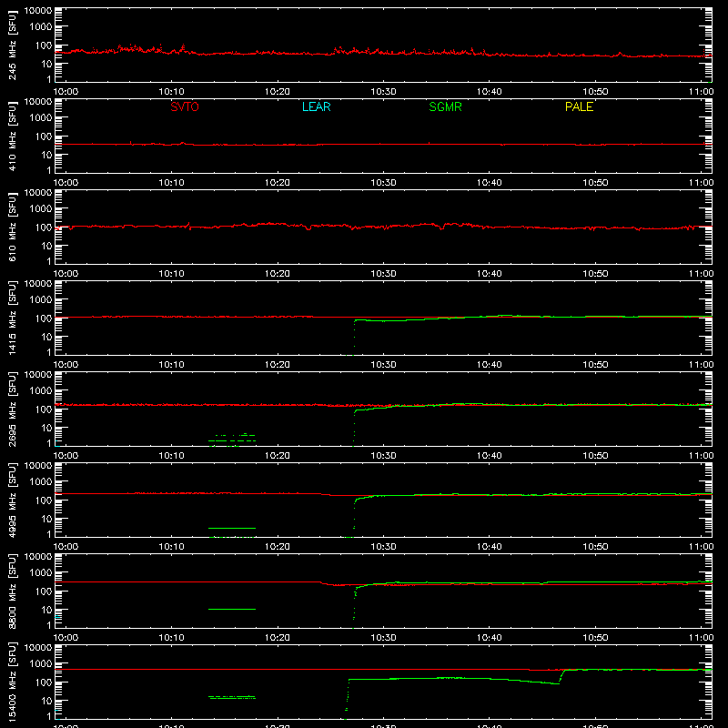Select the 4995 MHz [SFU] axis title
The image size is (728, 728).
point(13,500)
